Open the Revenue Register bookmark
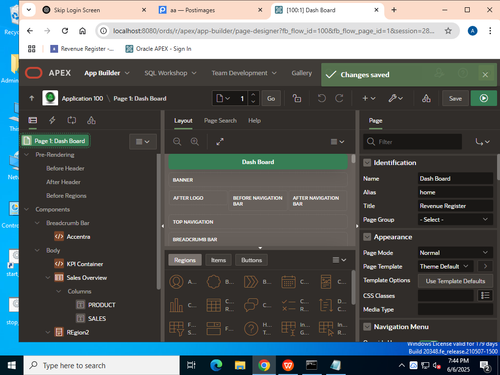500x375 pixels. [82, 49]
